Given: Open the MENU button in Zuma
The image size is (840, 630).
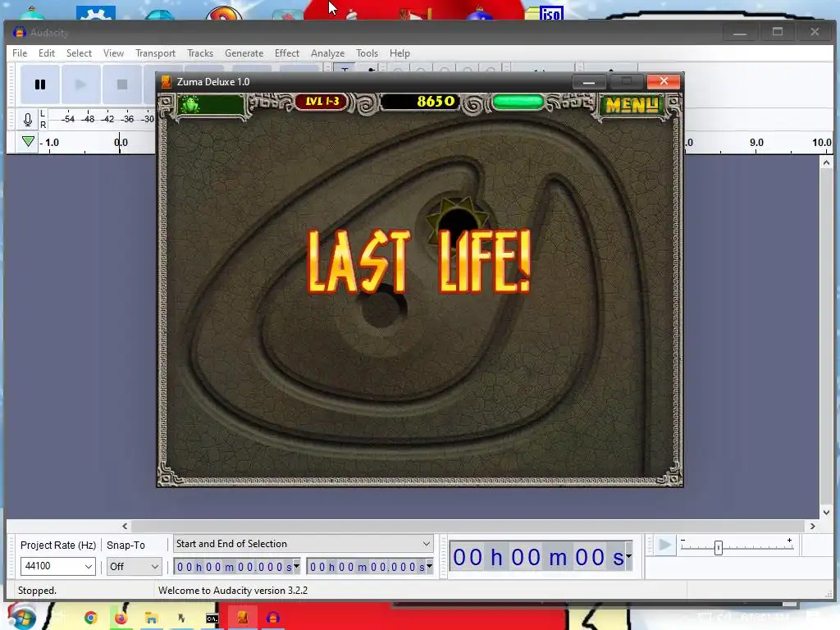Looking at the screenshot, I should [x=632, y=105].
